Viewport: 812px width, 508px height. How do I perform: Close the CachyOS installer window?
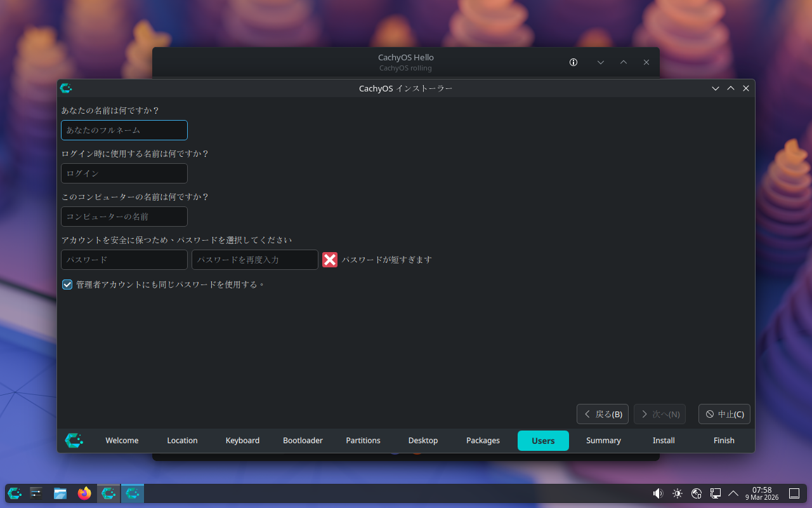tap(746, 88)
